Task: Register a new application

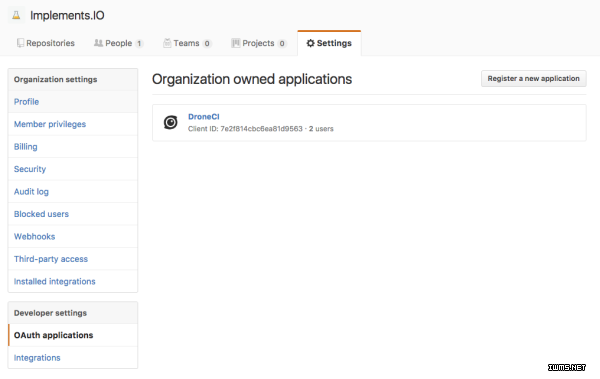Action: pyautogui.click(x=533, y=78)
